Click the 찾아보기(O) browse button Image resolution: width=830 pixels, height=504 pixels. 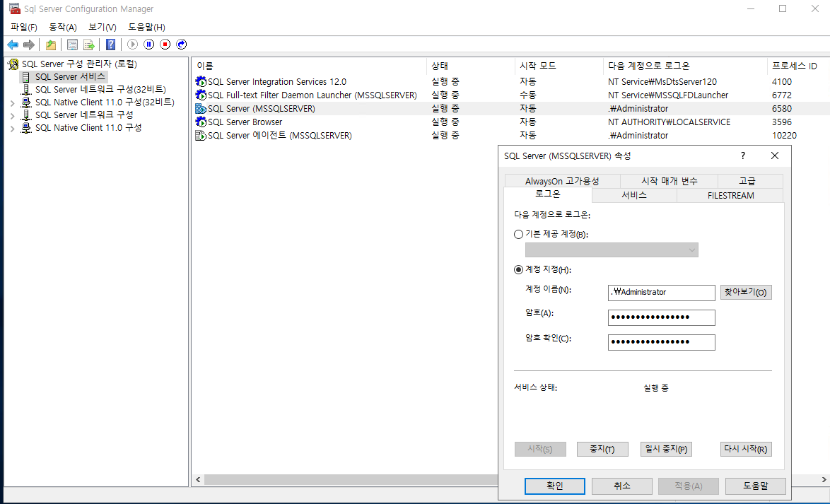pyautogui.click(x=746, y=292)
